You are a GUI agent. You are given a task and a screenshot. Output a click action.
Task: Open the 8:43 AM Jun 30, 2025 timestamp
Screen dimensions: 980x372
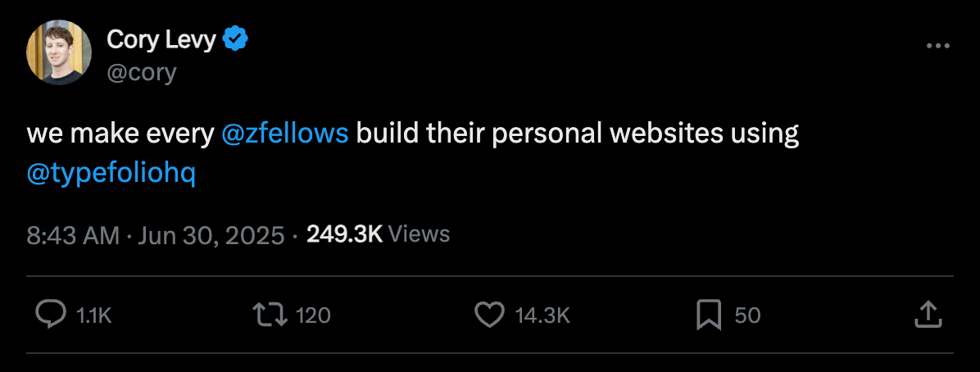coord(156,235)
